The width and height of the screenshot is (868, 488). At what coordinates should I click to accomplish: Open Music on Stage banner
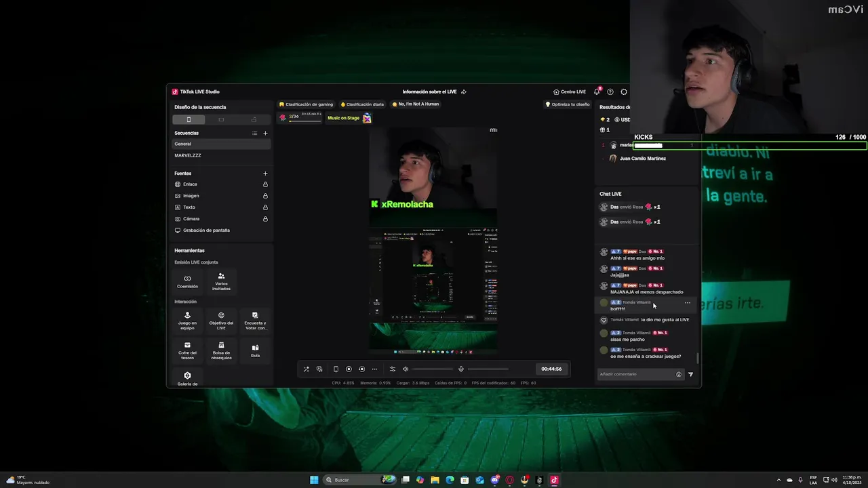tap(349, 118)
